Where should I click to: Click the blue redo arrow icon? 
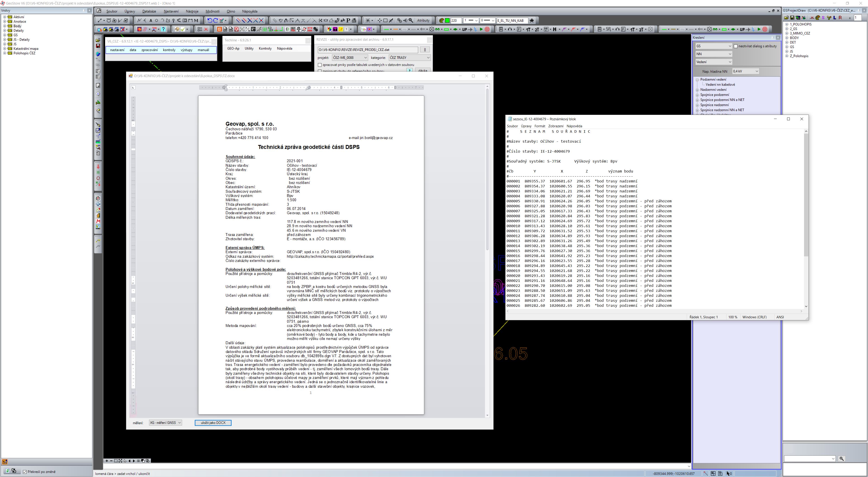tap(216, 20)
